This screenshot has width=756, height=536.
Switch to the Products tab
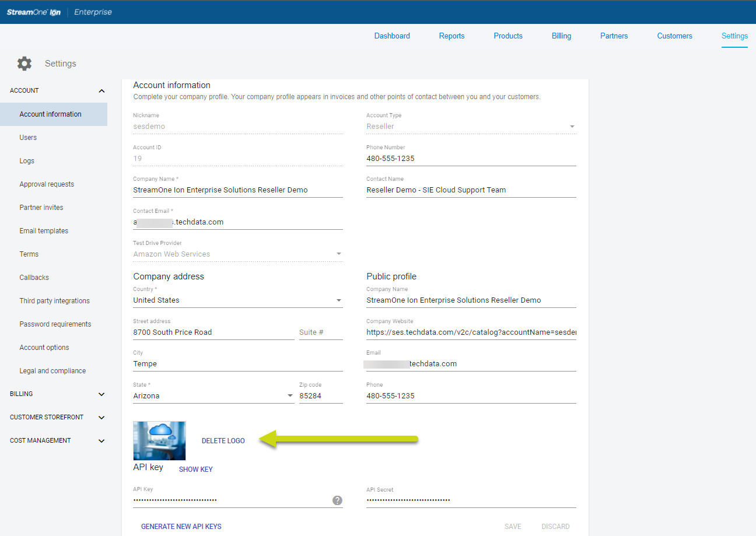pos(508,36)
